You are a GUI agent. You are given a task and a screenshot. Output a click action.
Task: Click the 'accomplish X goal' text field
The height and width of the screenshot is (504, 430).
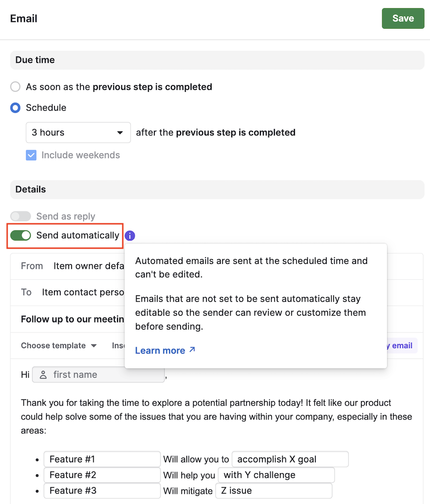pos(290,459)
